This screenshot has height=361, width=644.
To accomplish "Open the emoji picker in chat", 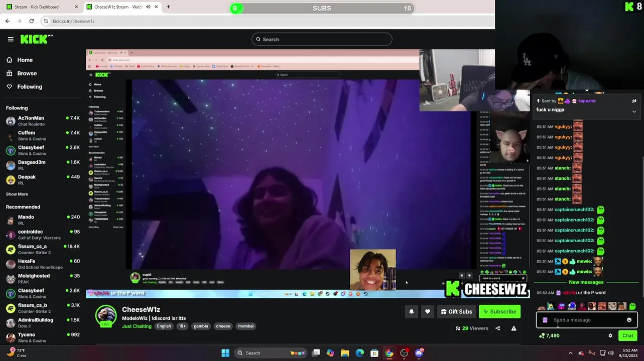I will tap(629, 320).
